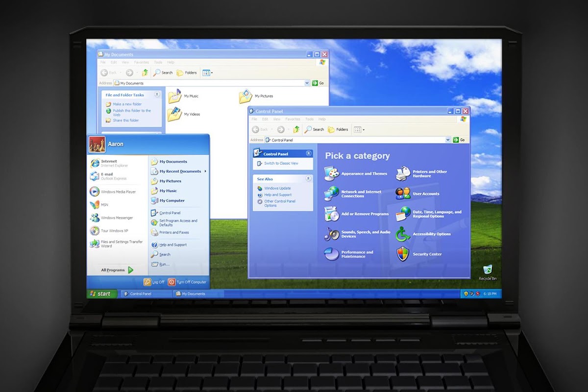Open the User Accounts icon

click(x=403, y=193)
